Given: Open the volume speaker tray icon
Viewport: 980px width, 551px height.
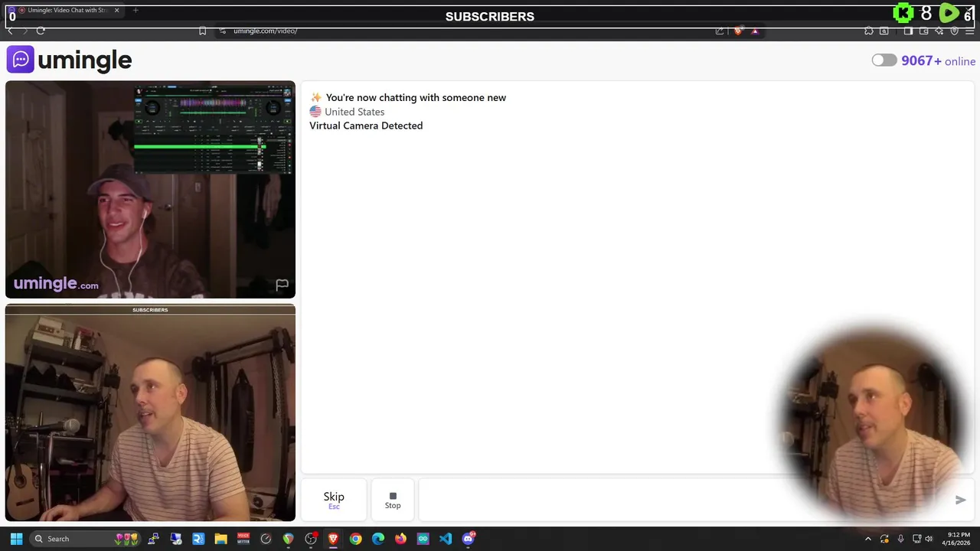Looking at the screenshot, I should coord(929,539).
